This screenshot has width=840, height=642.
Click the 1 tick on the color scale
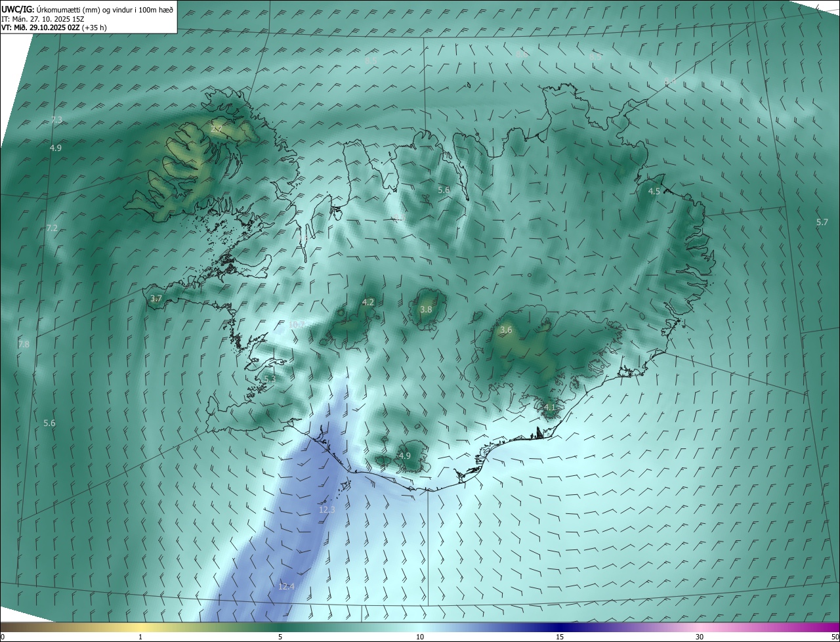coord(140,637)
